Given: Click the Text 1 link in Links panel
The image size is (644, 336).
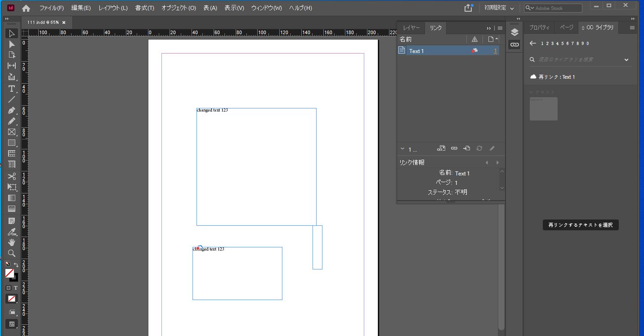Looking at the screenshot, I should tap(416, 51).
